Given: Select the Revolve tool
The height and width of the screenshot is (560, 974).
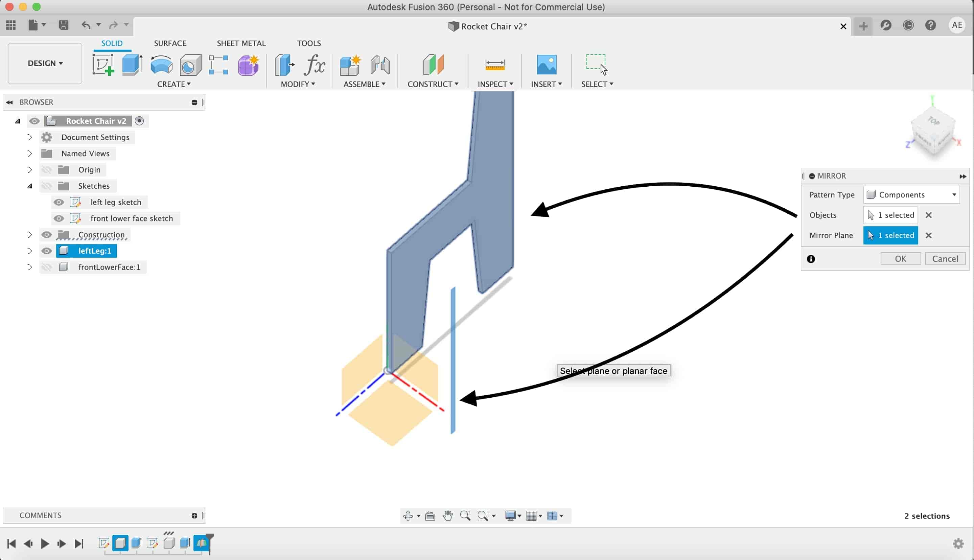Looking at the screenshot, I should pyautogui.click(x=161, y=65).
